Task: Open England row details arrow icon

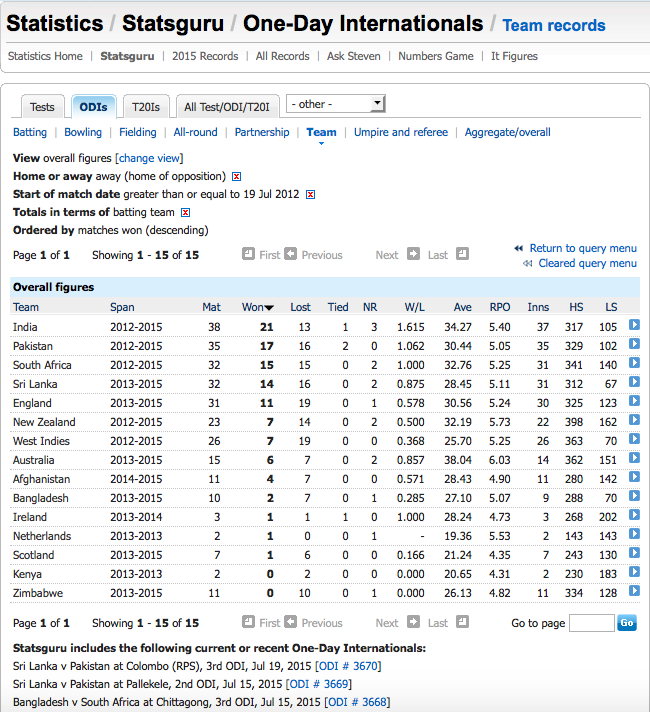Action: click(634, 401)
